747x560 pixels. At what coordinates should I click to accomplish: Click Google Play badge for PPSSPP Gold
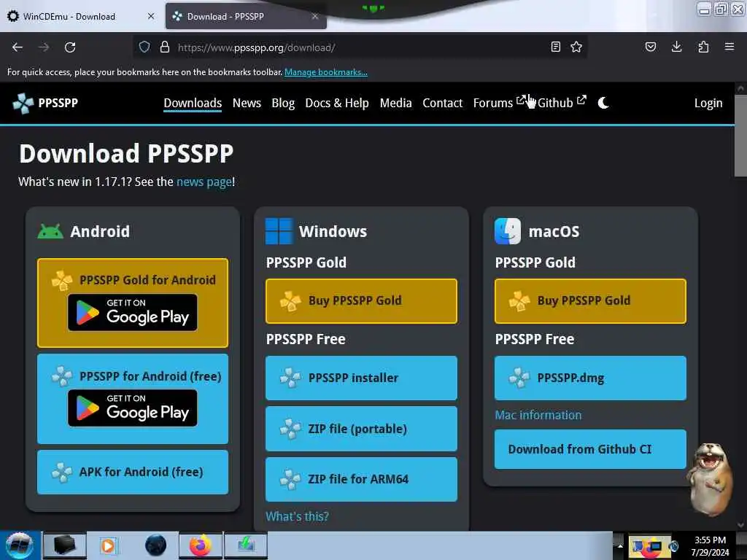pos(133,312)
